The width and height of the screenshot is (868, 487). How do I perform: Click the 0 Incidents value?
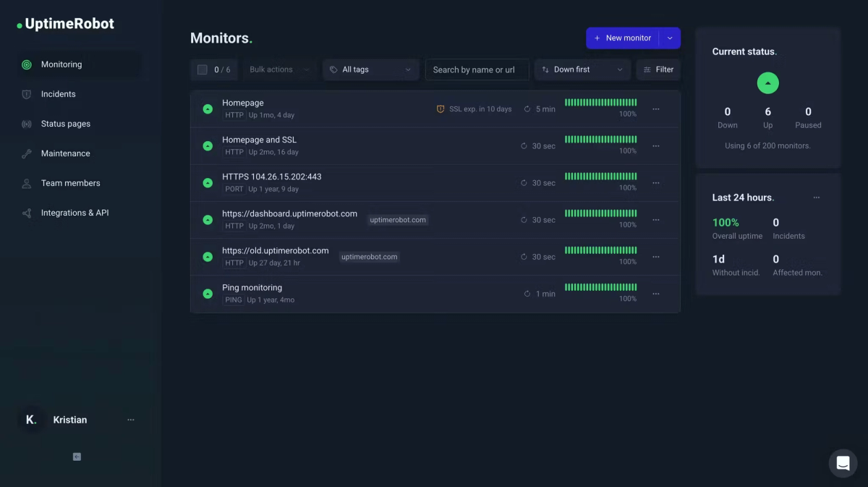(x=776, y=222)
